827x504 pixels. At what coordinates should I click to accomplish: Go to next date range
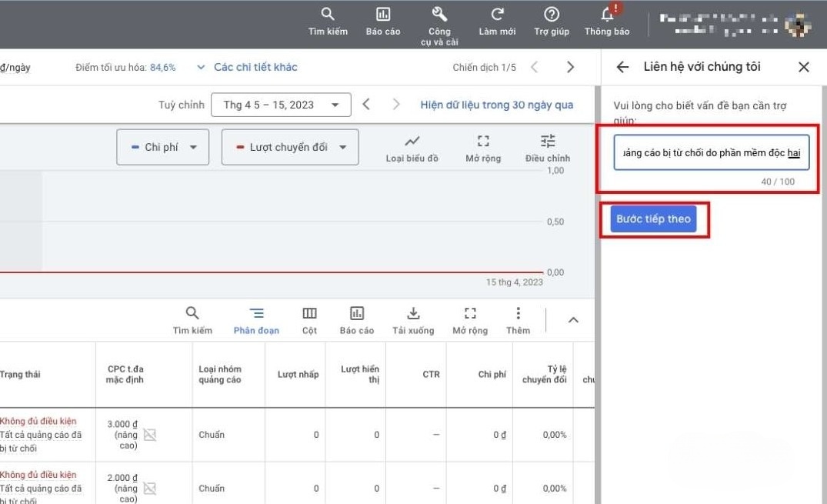(396, 105)
